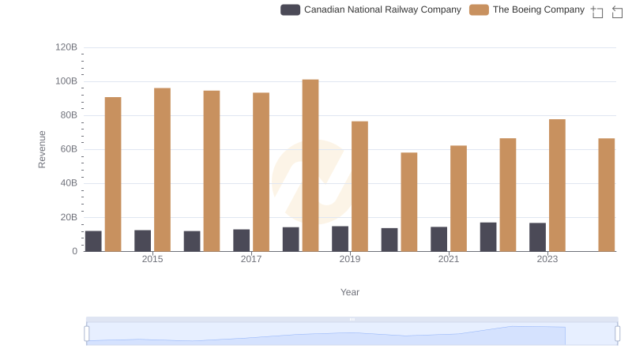Click Boeing bar for 2023
632x364 pixels.
pyautogui.click(x=557, y=186)
